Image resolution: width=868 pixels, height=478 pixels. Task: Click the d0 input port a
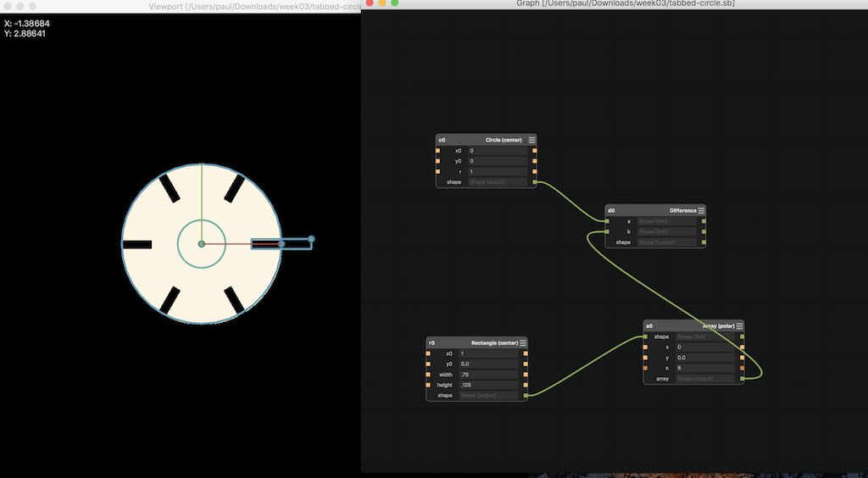(x=607, y=221)
